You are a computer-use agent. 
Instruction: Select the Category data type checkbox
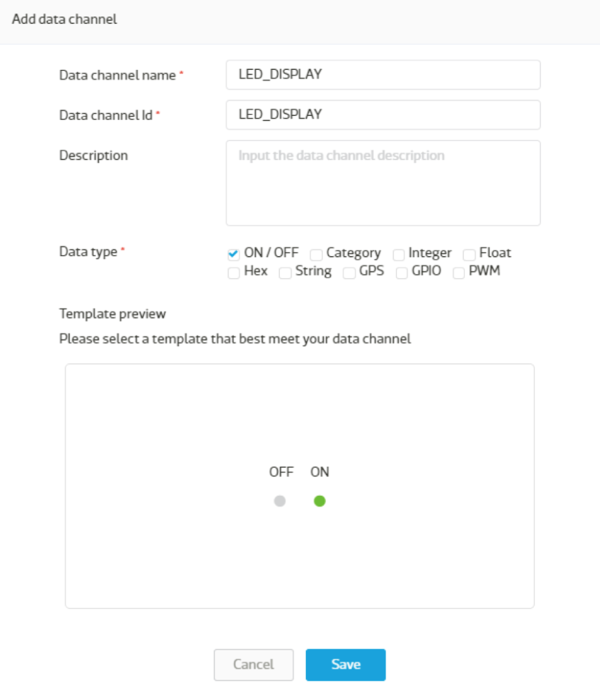[x=316, y=255]
